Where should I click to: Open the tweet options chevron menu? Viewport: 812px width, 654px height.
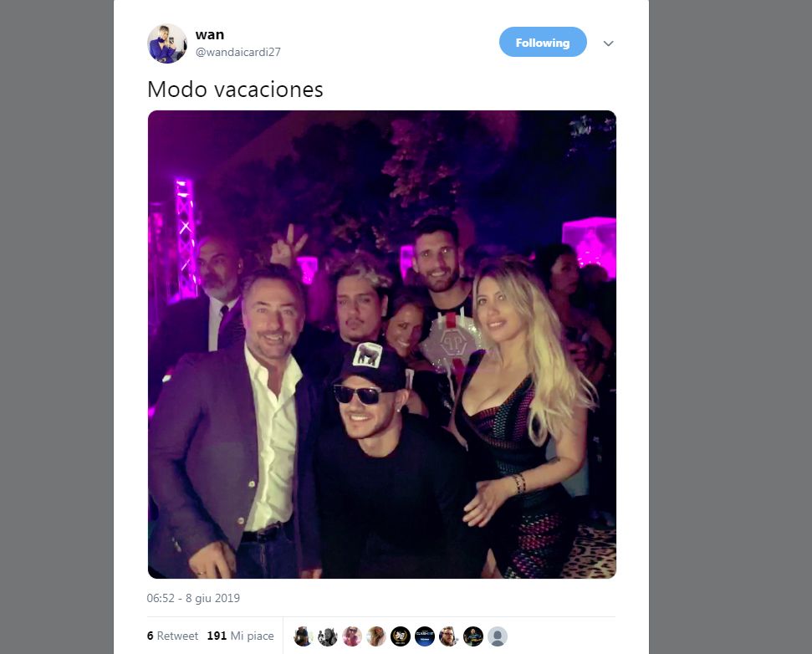[609, 43]
